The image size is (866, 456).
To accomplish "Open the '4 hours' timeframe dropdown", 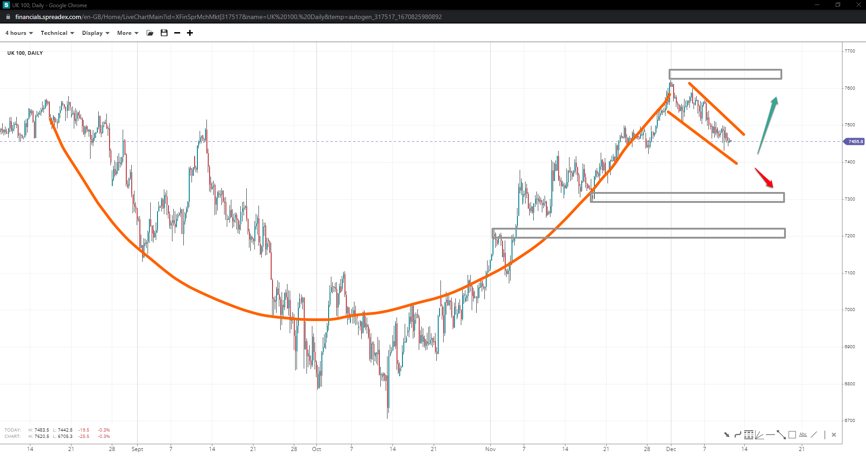I will coord(18,33).
